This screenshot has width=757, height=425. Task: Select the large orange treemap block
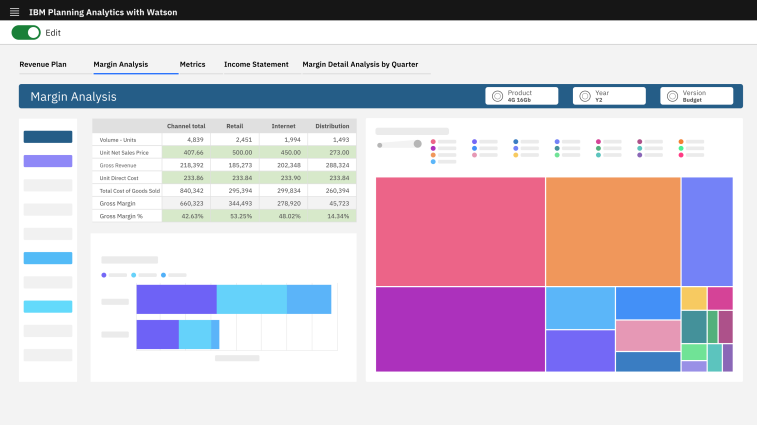[x=612, y=231]
